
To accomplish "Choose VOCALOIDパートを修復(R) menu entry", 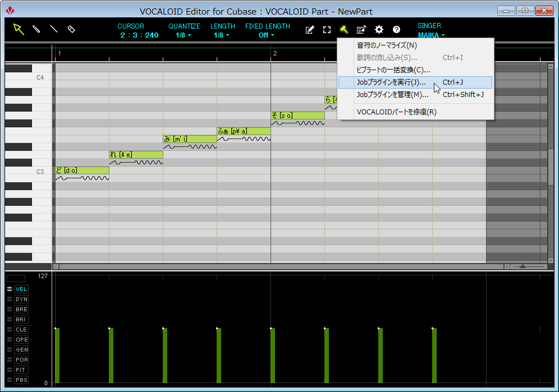I will [x=415, y=112].
